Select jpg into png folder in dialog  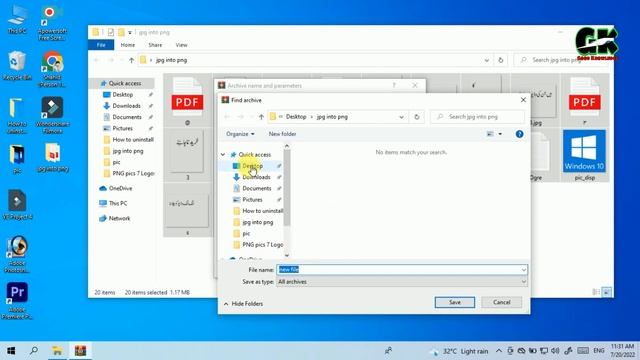pyautogui.click(x=258, y=222)
